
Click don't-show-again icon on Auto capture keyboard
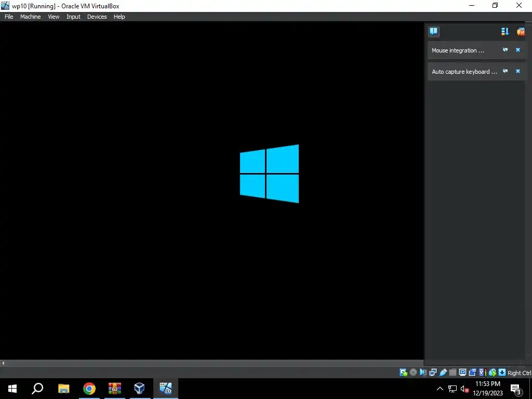(505, 71)
